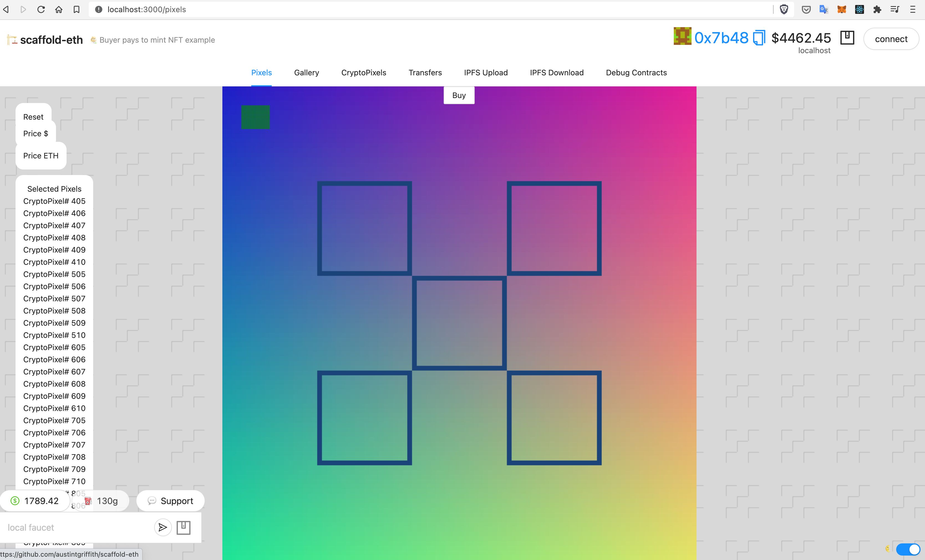Click the scaffold-eth logo icon
This screenshot has width=925, height=560.
tap(11, 40)
